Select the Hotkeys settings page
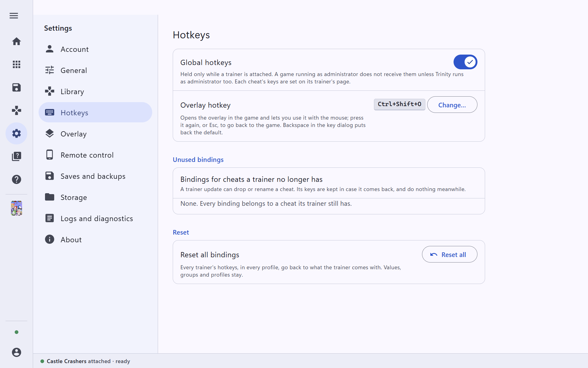This screenshot has width=588, height=368. click(95, 113)
